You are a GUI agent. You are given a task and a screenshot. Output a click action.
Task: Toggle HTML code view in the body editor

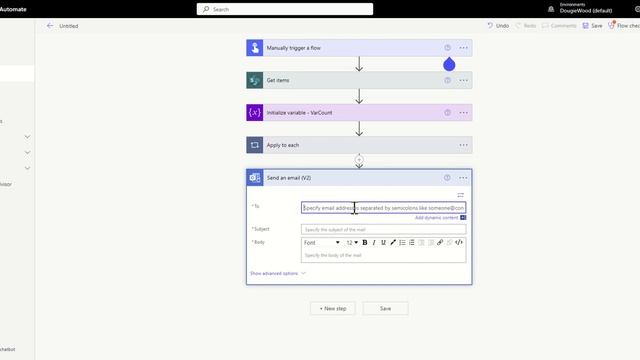459,242
